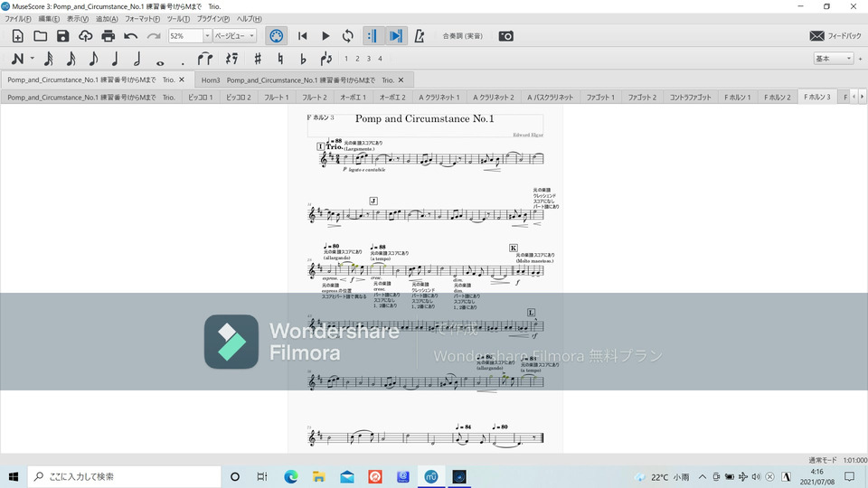
Task: Undo the last action
Action: point(130,36)
